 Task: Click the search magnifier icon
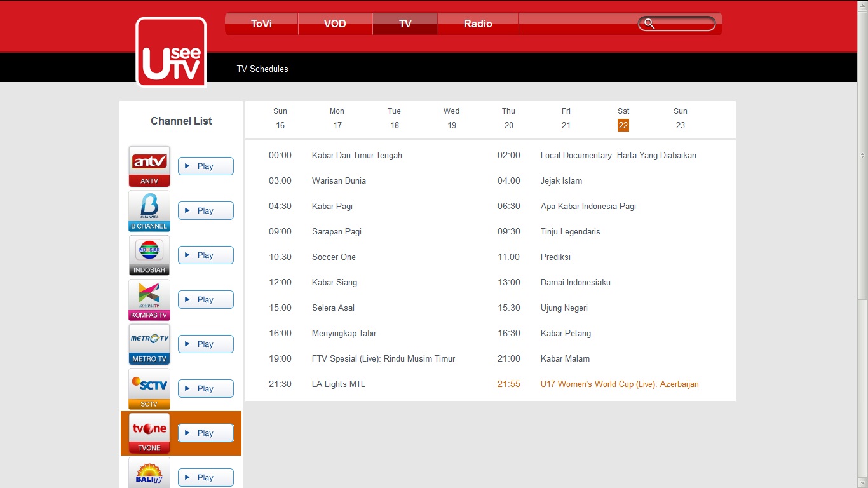(649, 24)
